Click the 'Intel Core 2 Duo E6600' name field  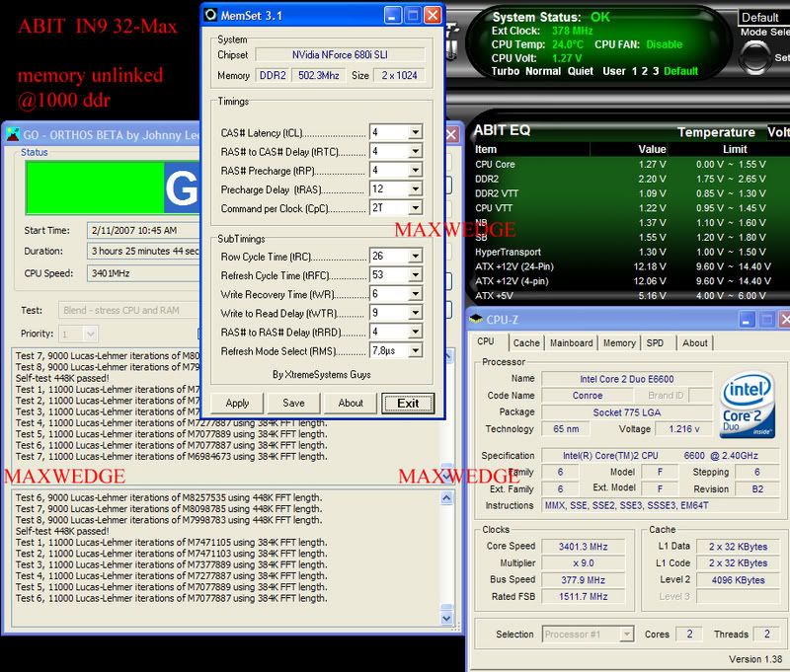[627, 379]
